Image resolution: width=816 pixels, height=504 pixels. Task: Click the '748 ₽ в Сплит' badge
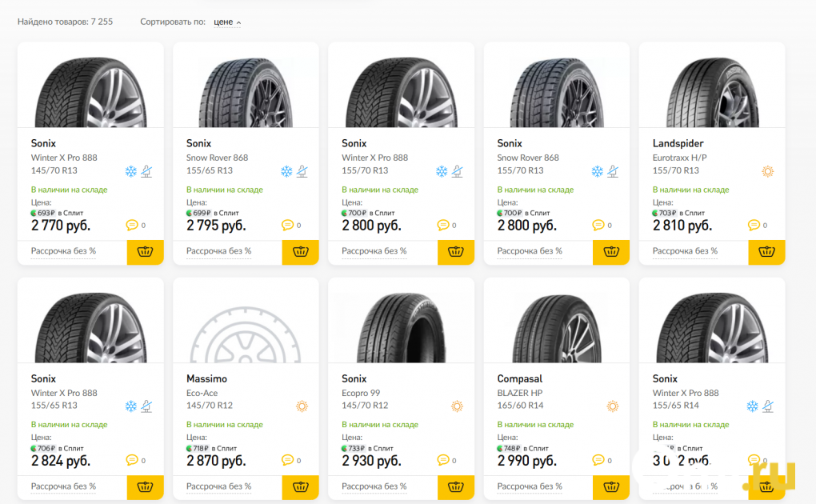coord(523,448)
